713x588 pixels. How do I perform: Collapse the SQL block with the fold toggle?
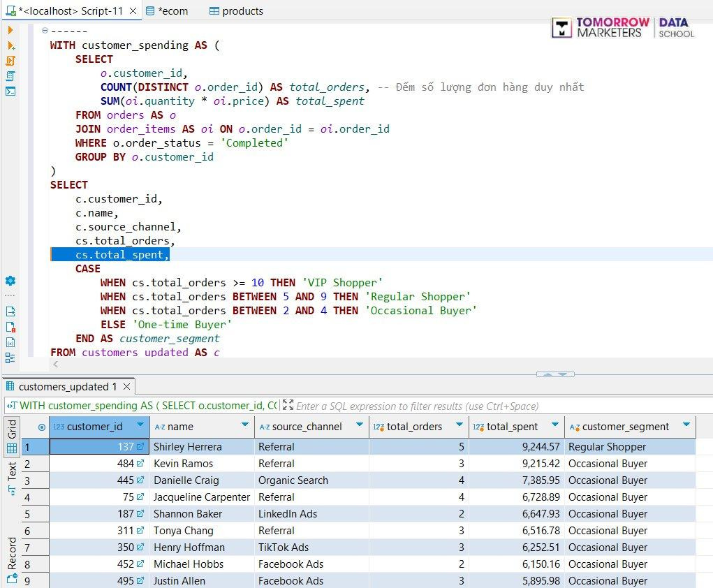coord(45,31)
